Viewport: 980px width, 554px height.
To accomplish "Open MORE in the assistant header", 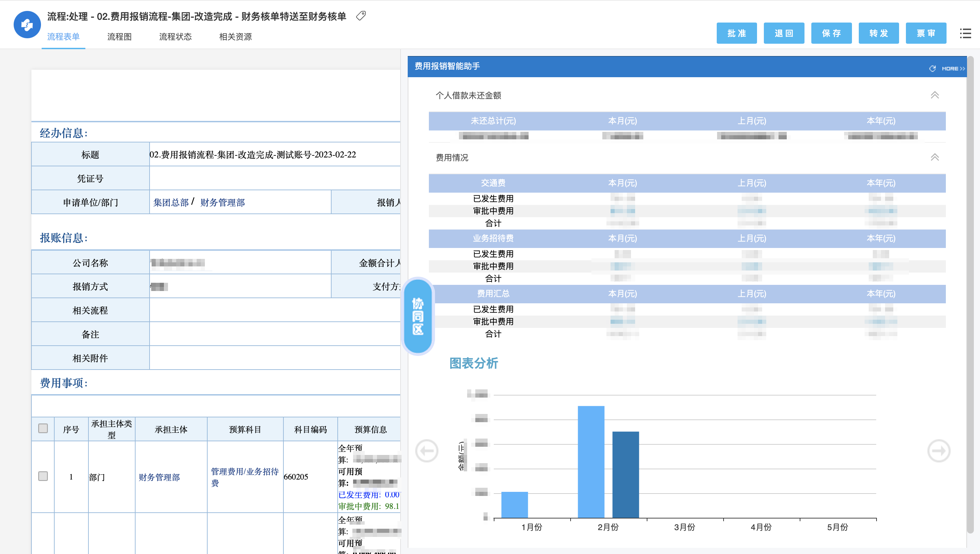I will point(953,69).
